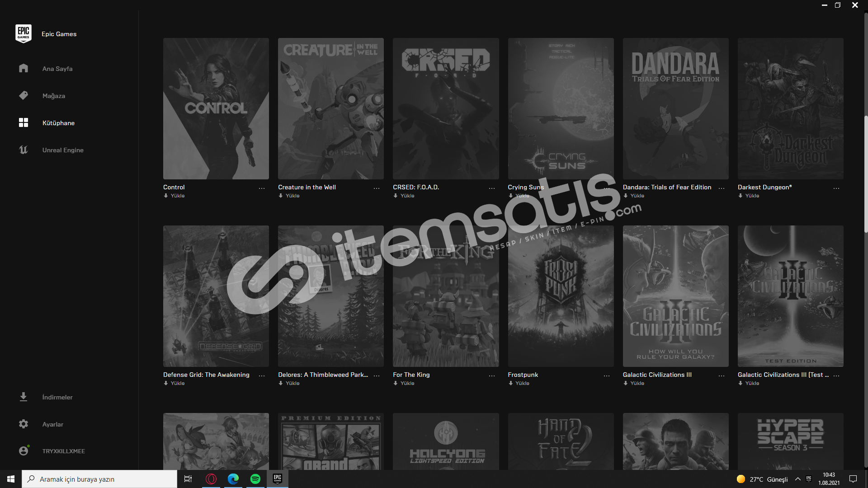
Task: Select Control game cover
Action: (216, 108)
